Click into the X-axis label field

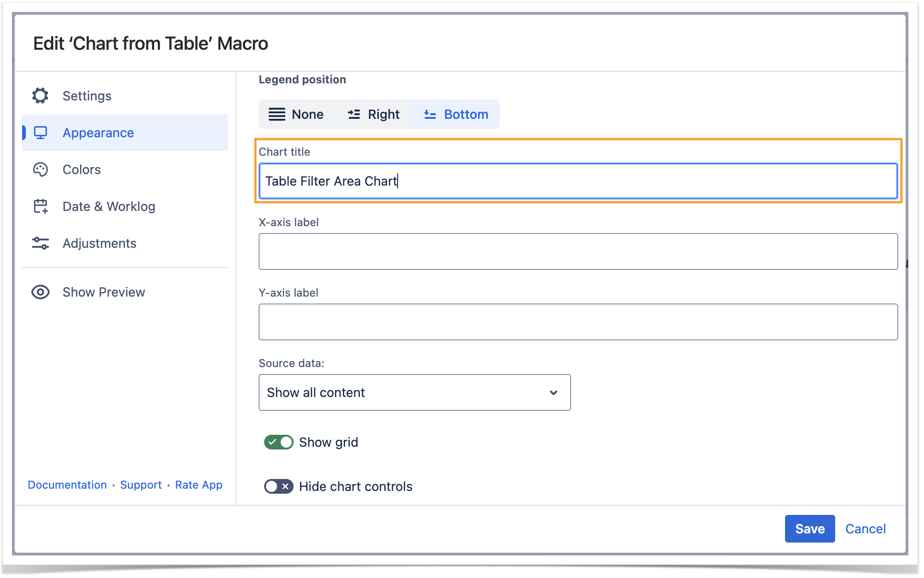pyautogui.click(x=578, y=251)
